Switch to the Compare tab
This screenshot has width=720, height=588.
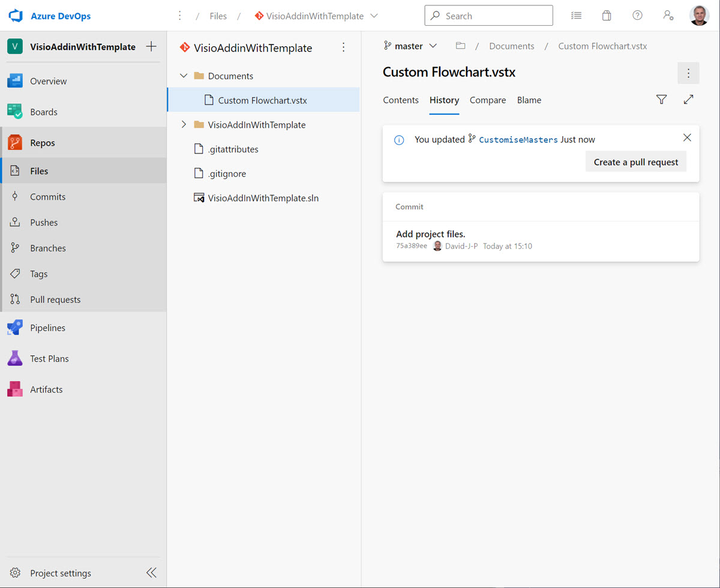(x=488, y=100)
